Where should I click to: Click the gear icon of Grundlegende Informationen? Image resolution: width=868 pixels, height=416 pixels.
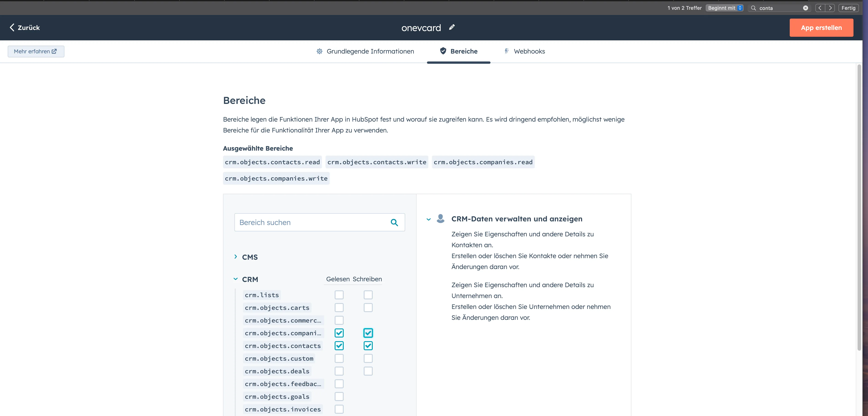pyautogui.click(x=319, y=51)
